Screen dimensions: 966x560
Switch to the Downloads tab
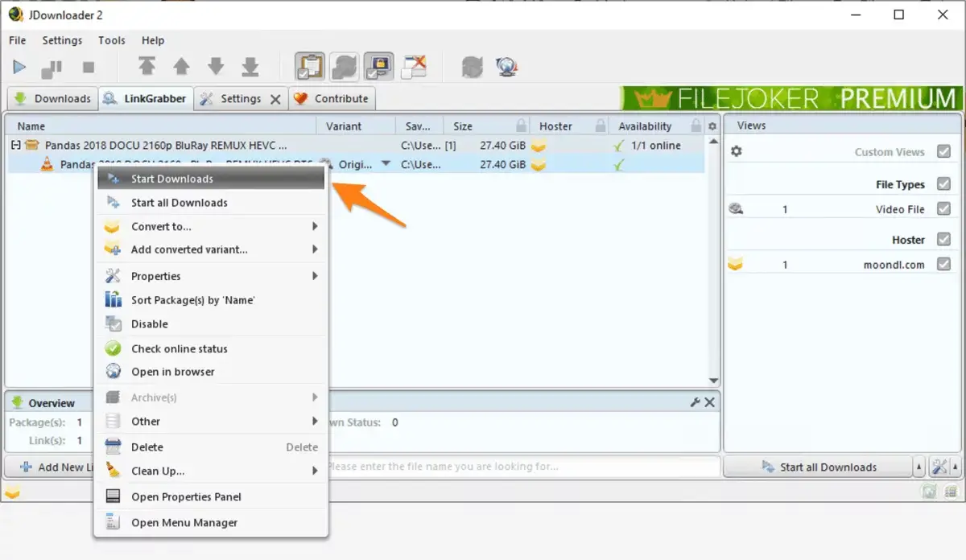coord(52,99)
